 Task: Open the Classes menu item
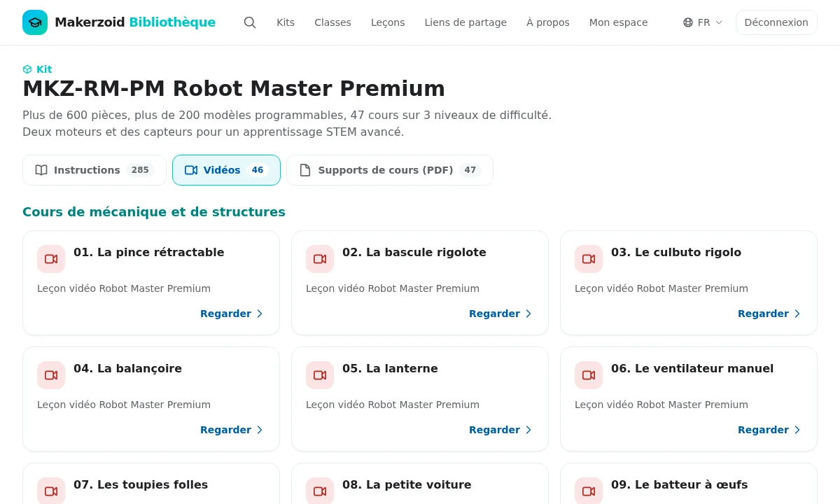(x=332, y=22)
